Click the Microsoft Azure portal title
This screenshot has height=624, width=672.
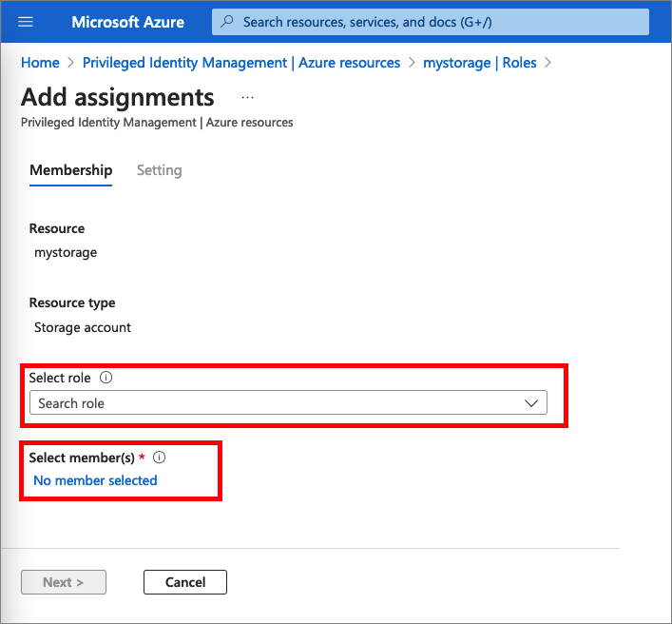click(x=127, y=22)
